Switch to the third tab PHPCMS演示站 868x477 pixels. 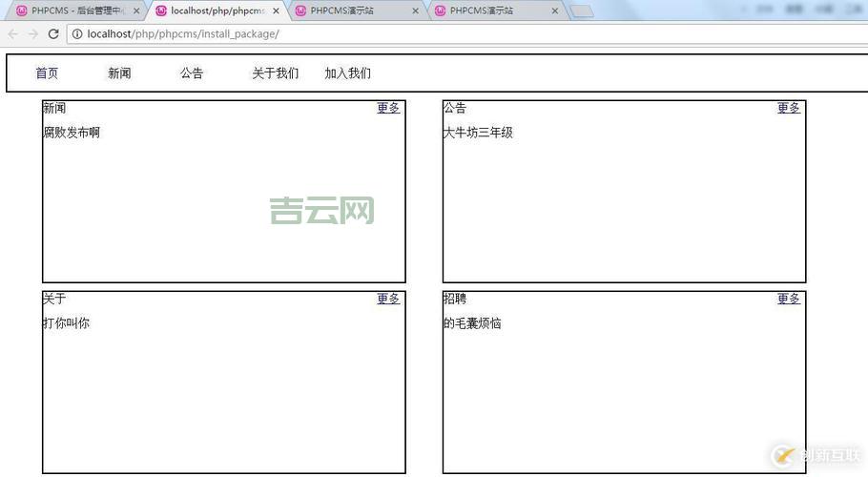click(357, 10)
